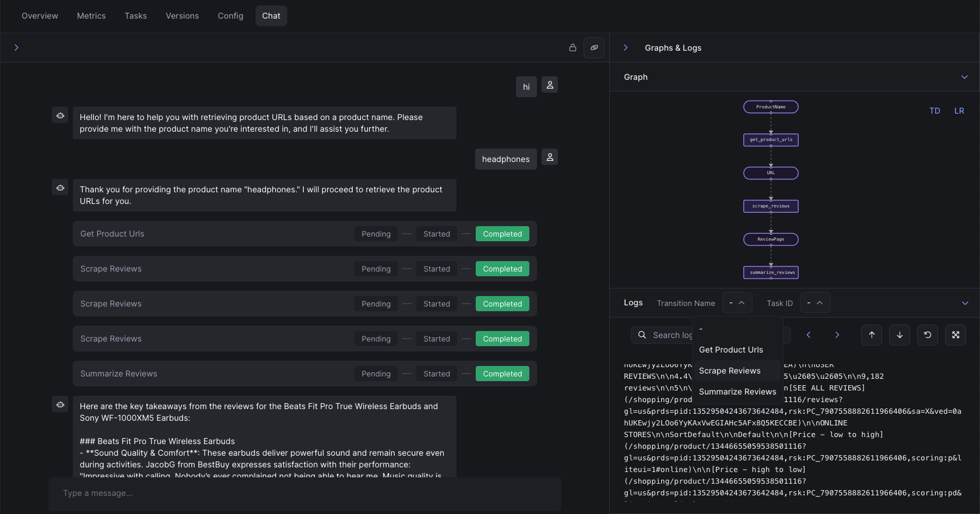Viewport: 980px width, 514px height.
Task: Choose Summarize Reviews from dropdown
Action: click(x=737, y=392)
